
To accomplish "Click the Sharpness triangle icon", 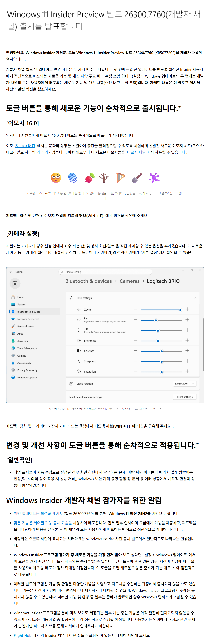I will [79, 361].
